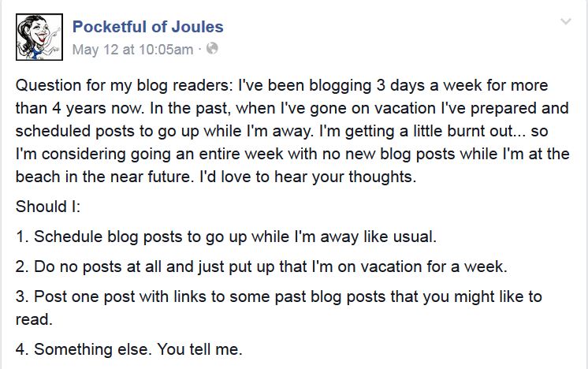Click the "Should I:" line
The image size is (588, 369).
43,207
